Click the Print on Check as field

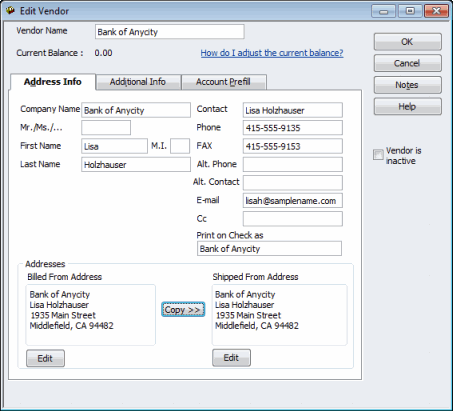click(269, 249)
